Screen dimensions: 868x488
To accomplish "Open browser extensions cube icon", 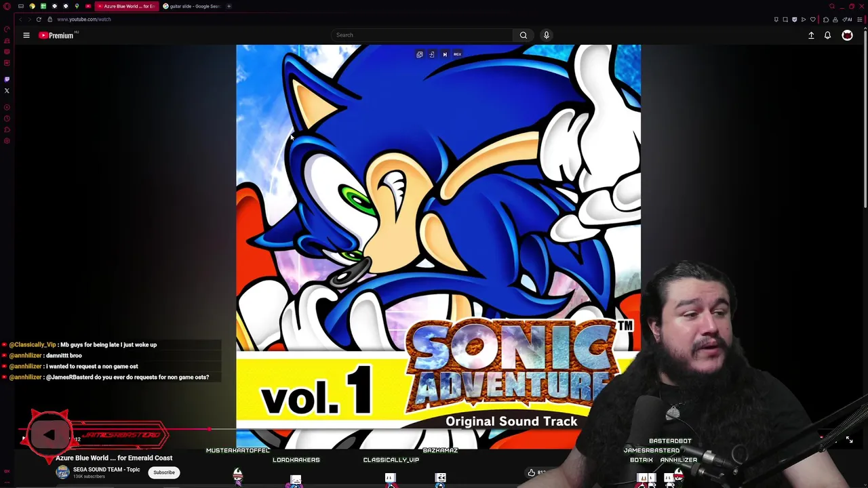I will pos(826,20).
